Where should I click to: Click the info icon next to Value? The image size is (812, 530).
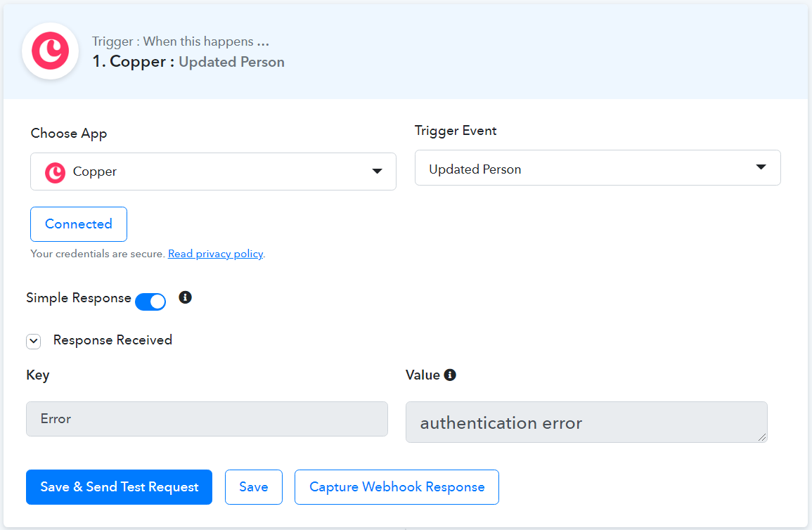[450, 375]
